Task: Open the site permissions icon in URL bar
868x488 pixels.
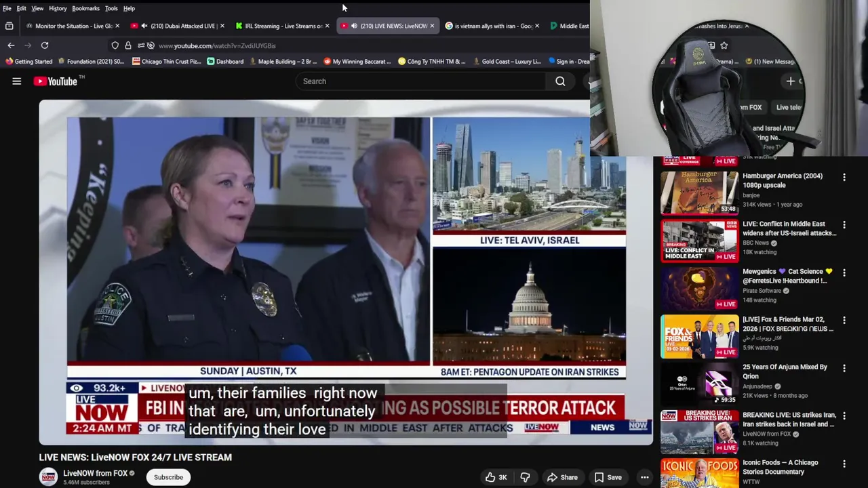Action: tap(140, 45)
